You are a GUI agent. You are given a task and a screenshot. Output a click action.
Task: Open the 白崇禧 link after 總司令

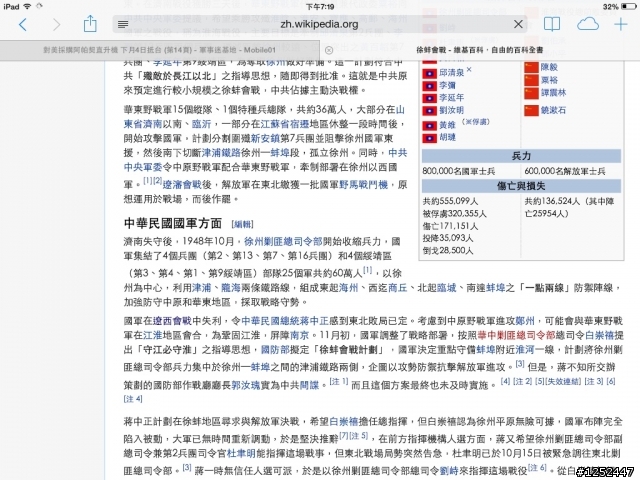[x=599, y=335]
